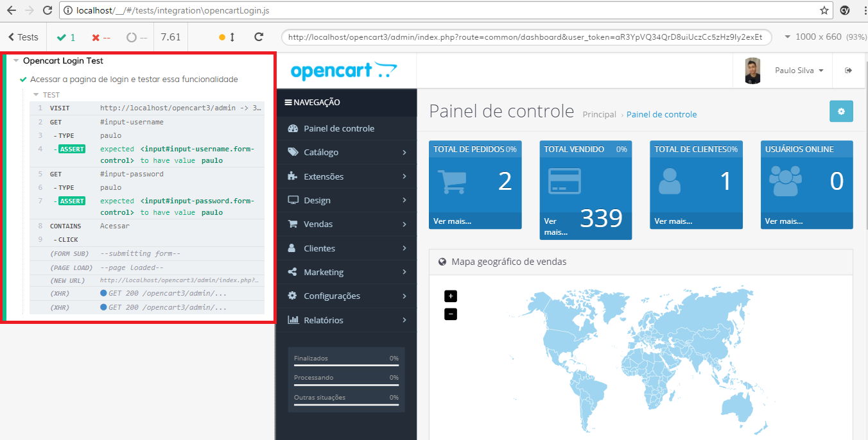Rerun all Cypress tests
Viewport: 868px width, 440px height.
[259, 37]
